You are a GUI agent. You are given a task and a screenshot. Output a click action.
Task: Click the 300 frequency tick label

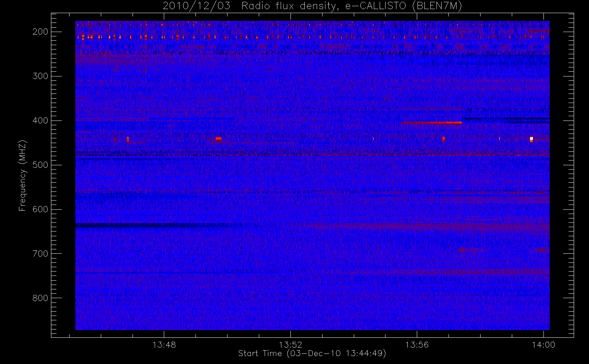[40, 76]
